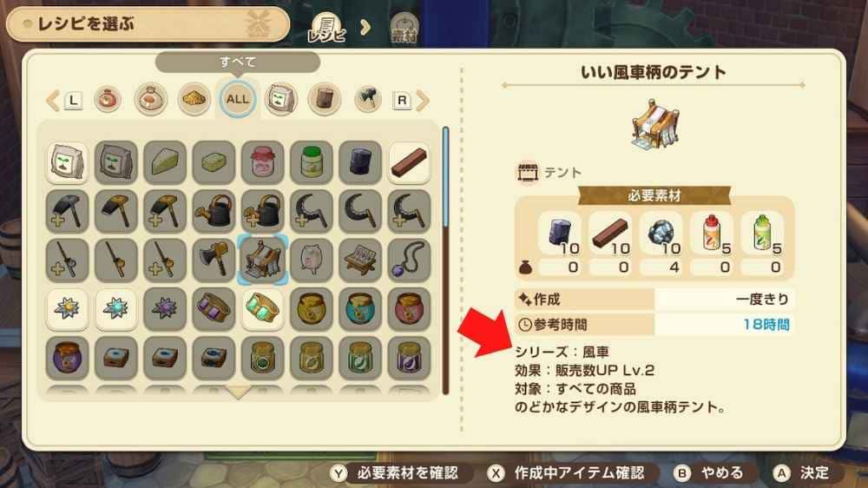This screenshot has width=868, height=488.
Task: Select the cheese wedge recipe icon
Action: point(165,162)
